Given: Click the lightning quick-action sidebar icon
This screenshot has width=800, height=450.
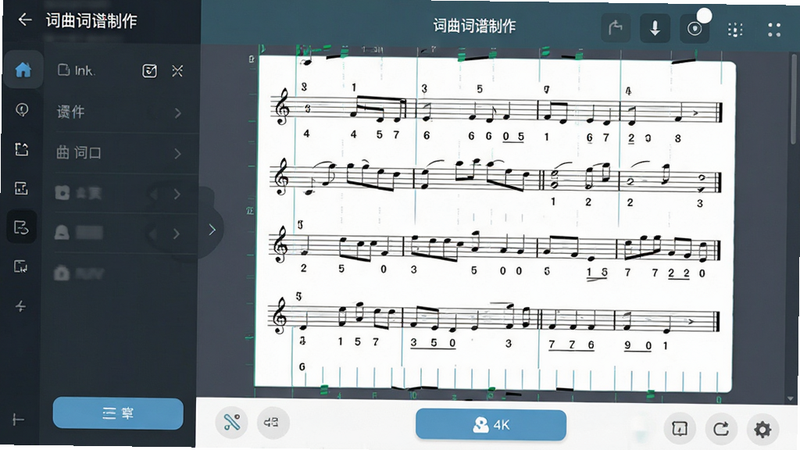Looking at the screenshot, I should (x=21, y=306).
